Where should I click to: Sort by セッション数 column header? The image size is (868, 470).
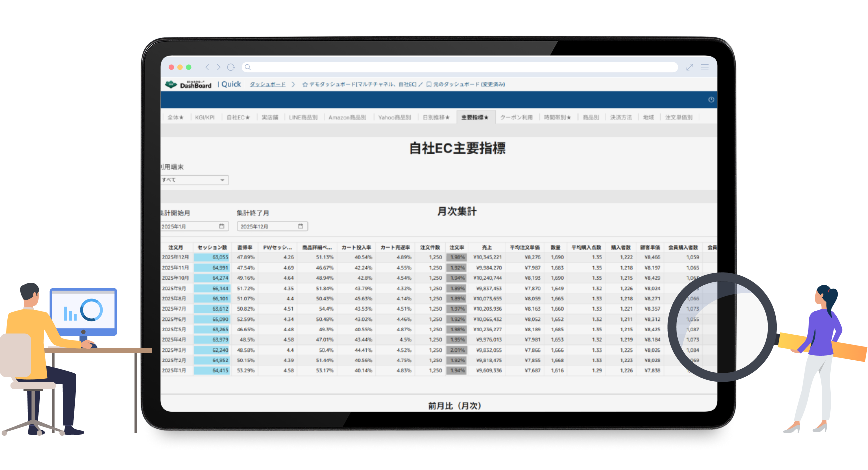click(x=212, y=248)
